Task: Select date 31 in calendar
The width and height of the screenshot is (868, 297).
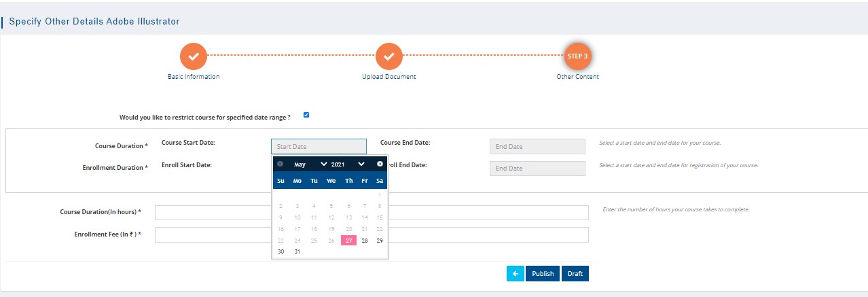Action: 297,251
